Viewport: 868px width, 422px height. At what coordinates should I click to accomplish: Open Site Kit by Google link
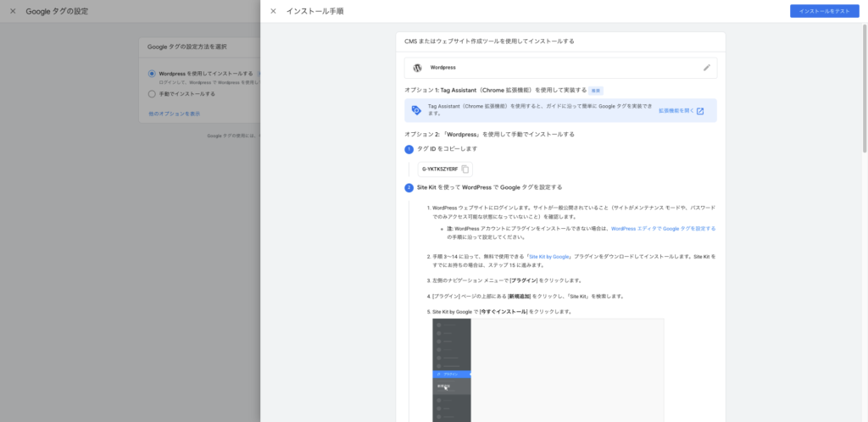pyautogui.click(x=549, y=257)
